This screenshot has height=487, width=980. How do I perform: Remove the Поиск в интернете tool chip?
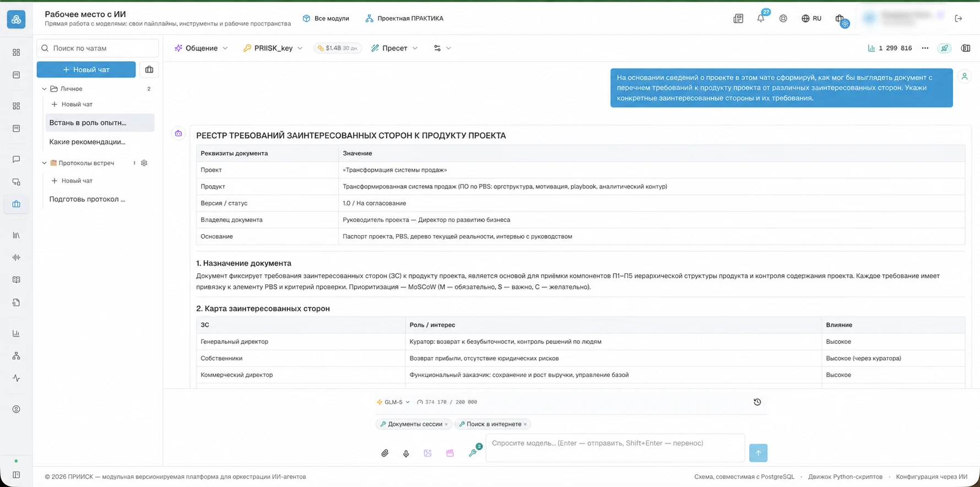(x=526, y=424)
